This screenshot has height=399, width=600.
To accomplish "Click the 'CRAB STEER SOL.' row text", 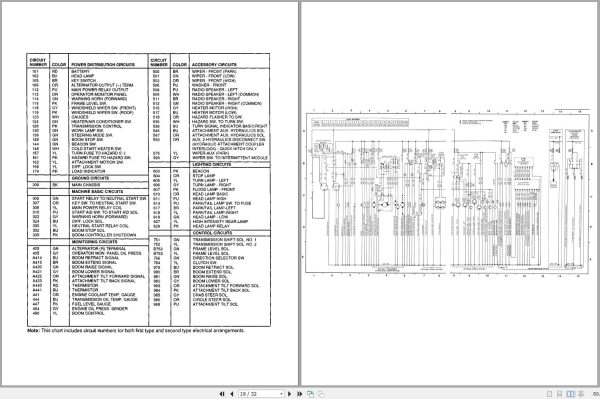I will click(x=210, y=295).
